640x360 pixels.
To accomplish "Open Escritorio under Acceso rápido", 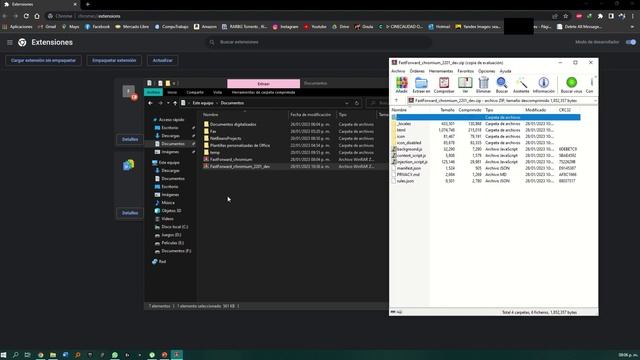I will (x=170, y=128).
